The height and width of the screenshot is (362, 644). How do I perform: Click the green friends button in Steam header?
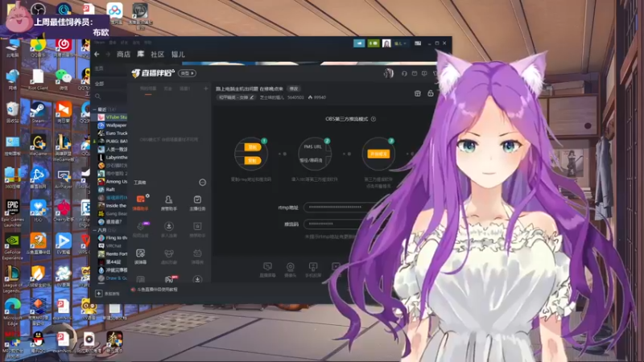tap(374, 43)
